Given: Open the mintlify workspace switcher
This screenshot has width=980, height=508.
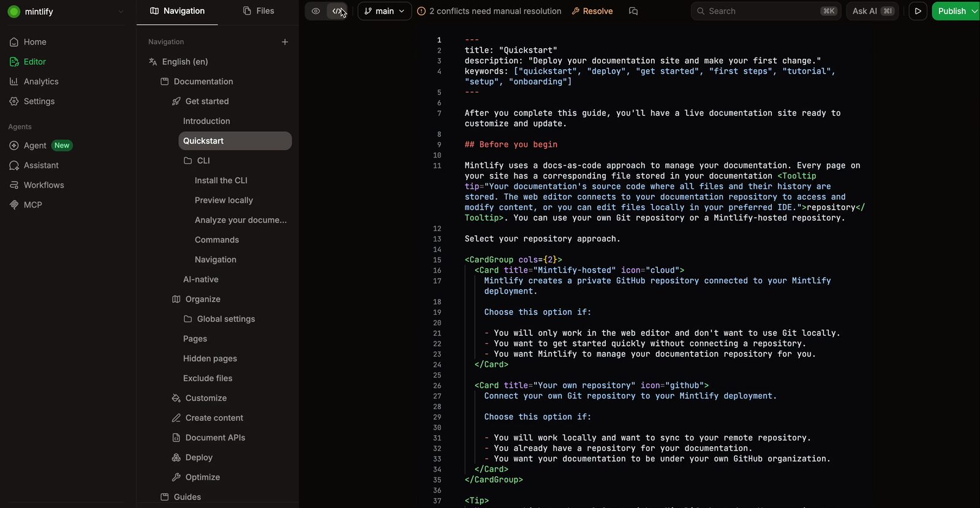Looking at the screenshot, I should tap(66, 11).
